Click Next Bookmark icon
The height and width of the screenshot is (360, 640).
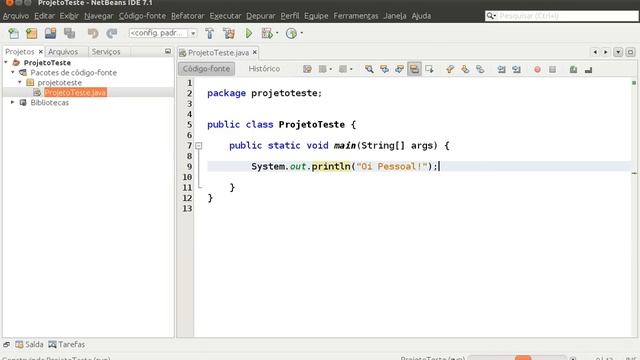tap(465, 69)
